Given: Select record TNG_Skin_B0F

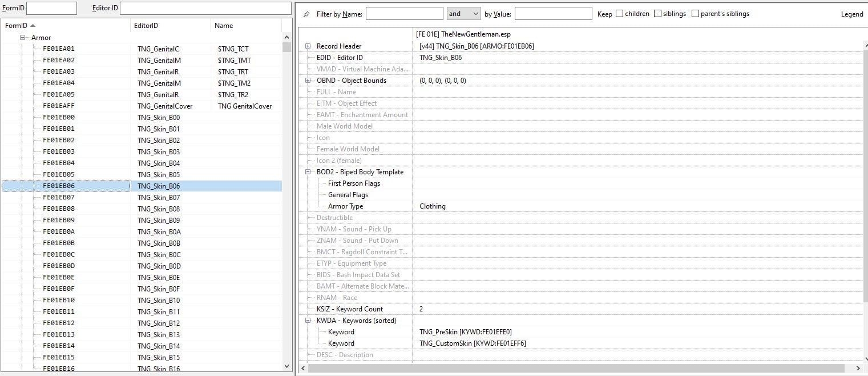Looking at the screenshot, I should pos(142,289).
